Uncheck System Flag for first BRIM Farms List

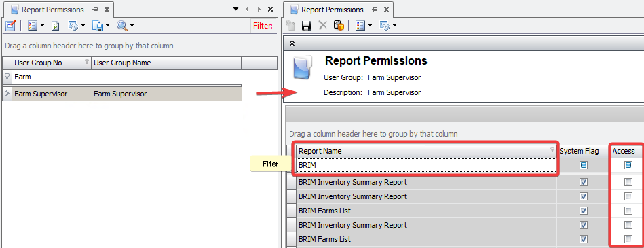[x=583, y=211]
